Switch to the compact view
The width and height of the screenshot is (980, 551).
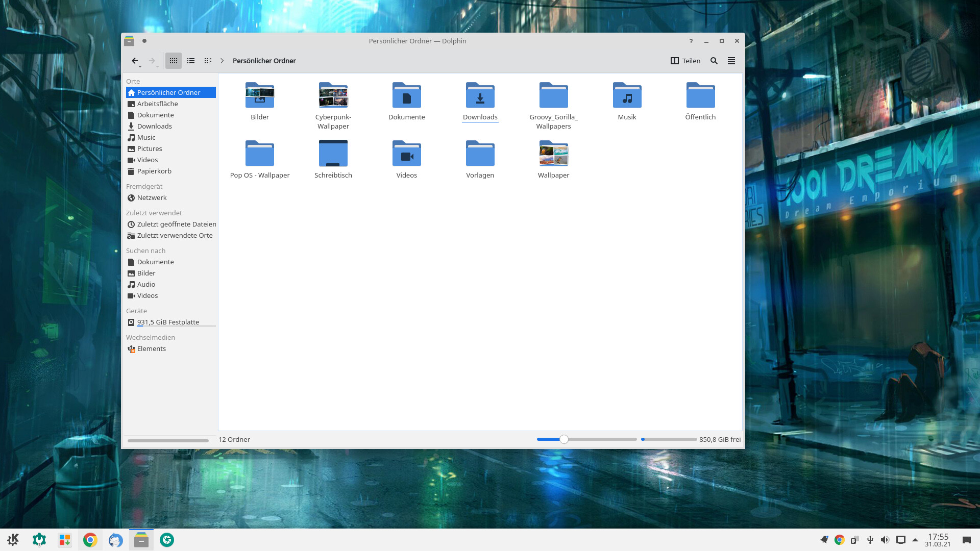pyautogui.click(x=208, y=61)
